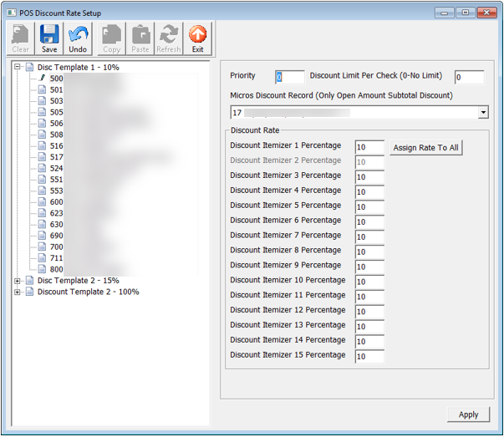Click Discount Itemizer 9 Percentage field

pos(369,267)
